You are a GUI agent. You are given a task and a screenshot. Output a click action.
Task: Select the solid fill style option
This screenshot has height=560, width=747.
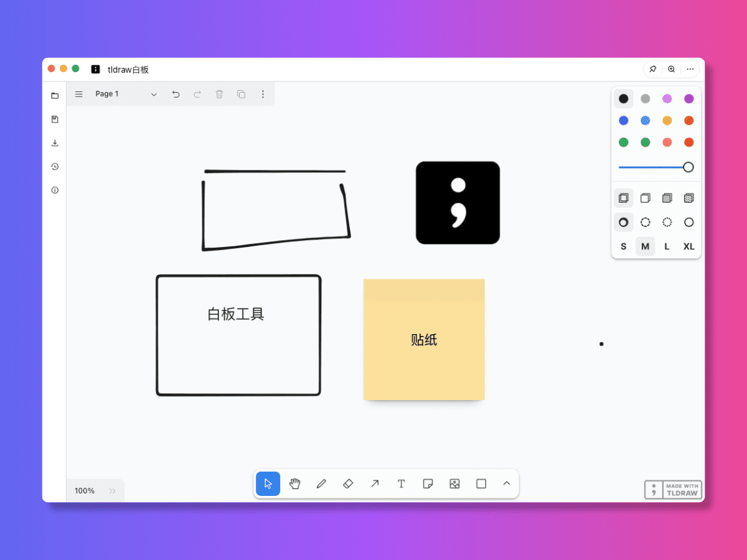pyautogui.click(x=667, y=197)
